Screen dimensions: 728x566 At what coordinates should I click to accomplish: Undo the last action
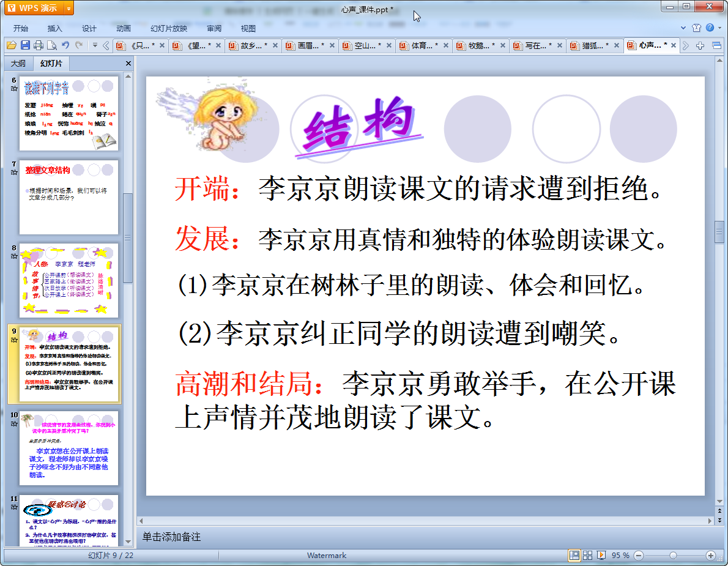pos(65,45)
